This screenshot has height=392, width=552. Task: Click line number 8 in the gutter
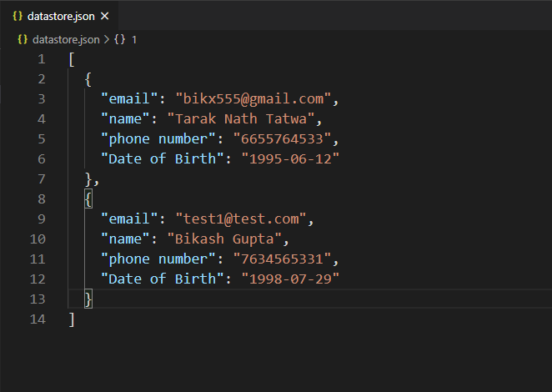pyautogui.click(x=42, y=199)
